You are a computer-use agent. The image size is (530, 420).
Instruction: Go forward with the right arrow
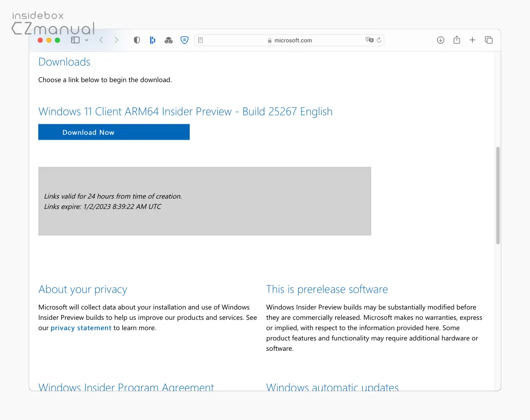click(x=117, y=40)
